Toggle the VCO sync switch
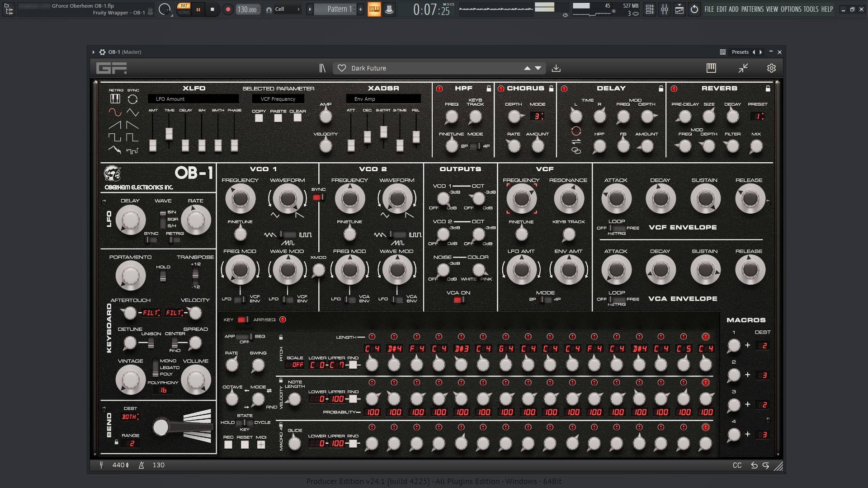Image resolution: width=868 pixels, height=488 pixels. pos(318,197)
